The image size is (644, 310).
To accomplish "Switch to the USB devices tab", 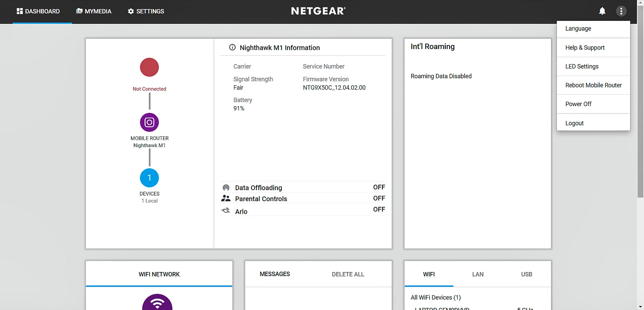I will (x=527, y=274).
